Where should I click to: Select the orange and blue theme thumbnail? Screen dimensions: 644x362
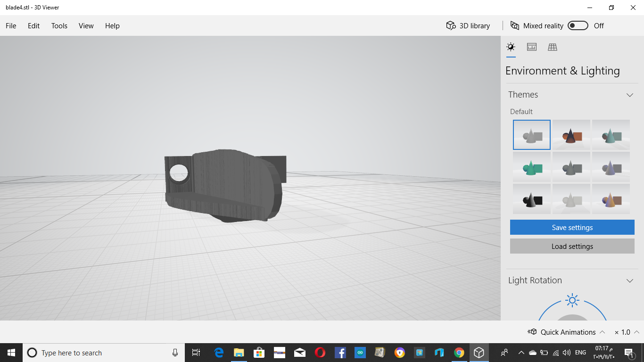coord(611,199)
